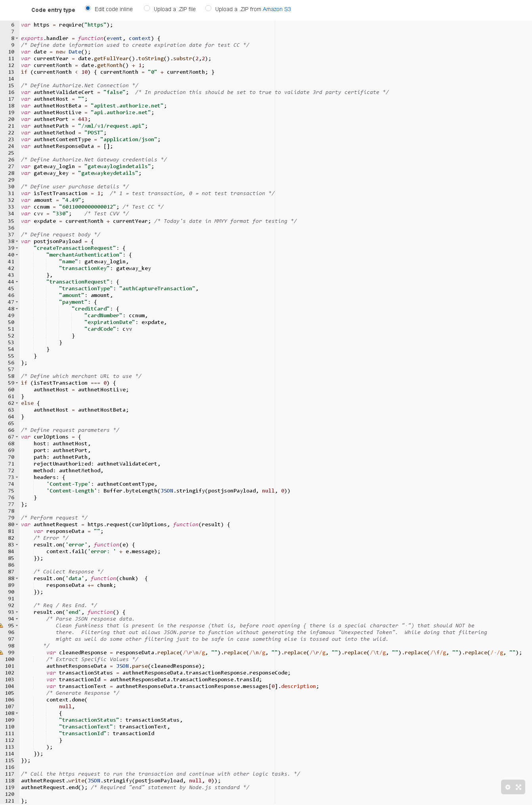The height and width of the screenshot is (805, 532).
Task: Click context.fail error message line
Action: [x=103, y=551]
